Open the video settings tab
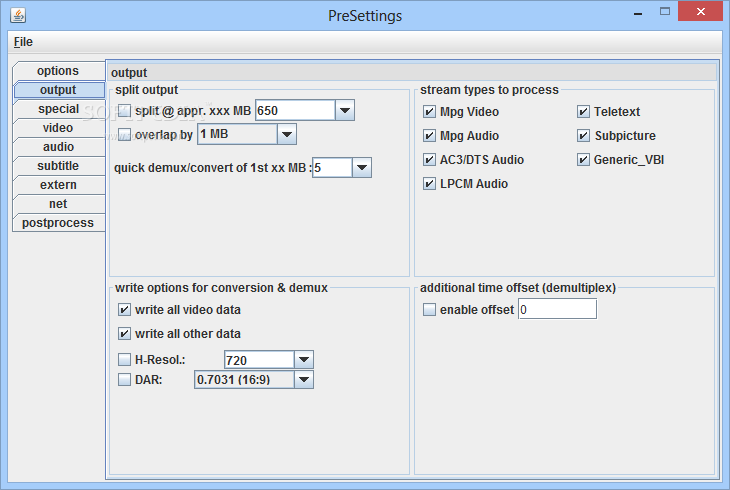Image resolution: width=730 pixels, height=490 pixels. click(x=58, y=128)
